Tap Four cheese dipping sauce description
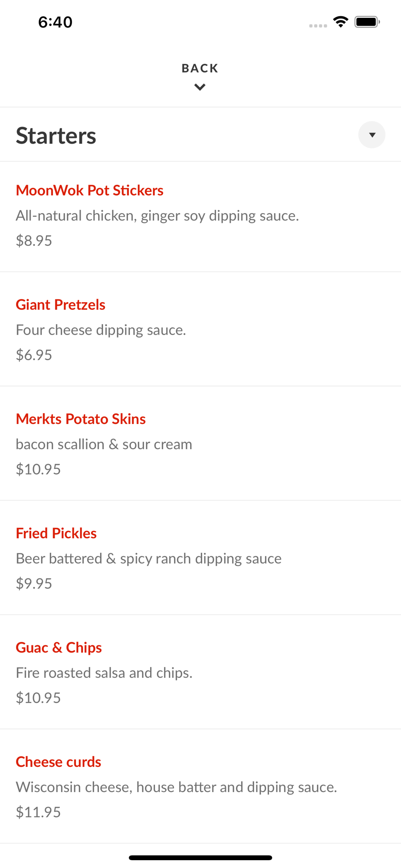Screen dimensions: 401x868 101,330
